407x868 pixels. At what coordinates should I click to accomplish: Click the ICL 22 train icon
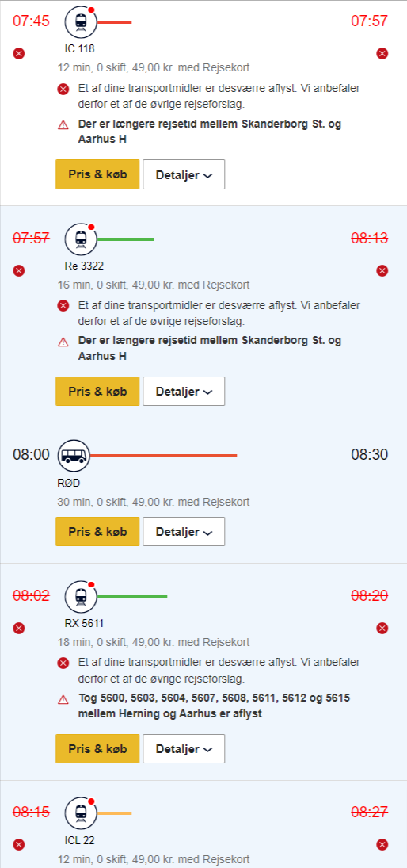click(81, 813)
